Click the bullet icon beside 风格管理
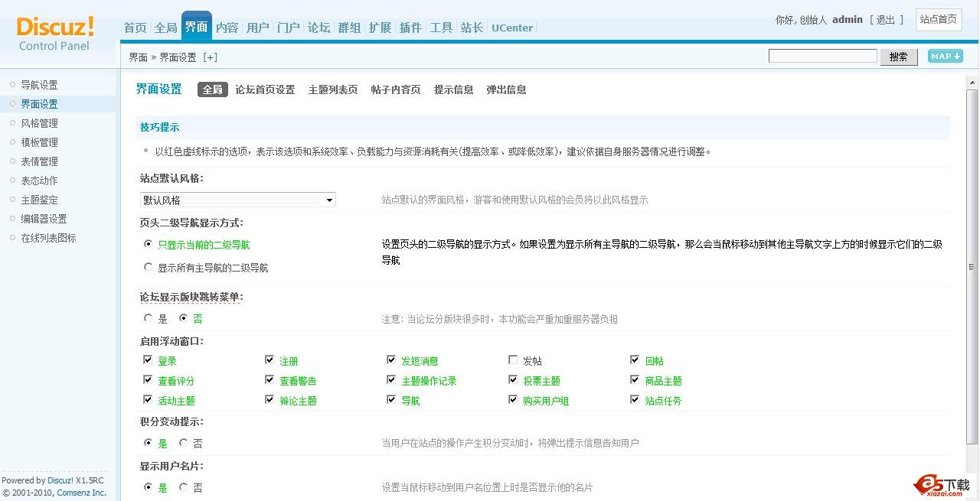This screenshot has height=501, width=980. (x=11, y=123)
